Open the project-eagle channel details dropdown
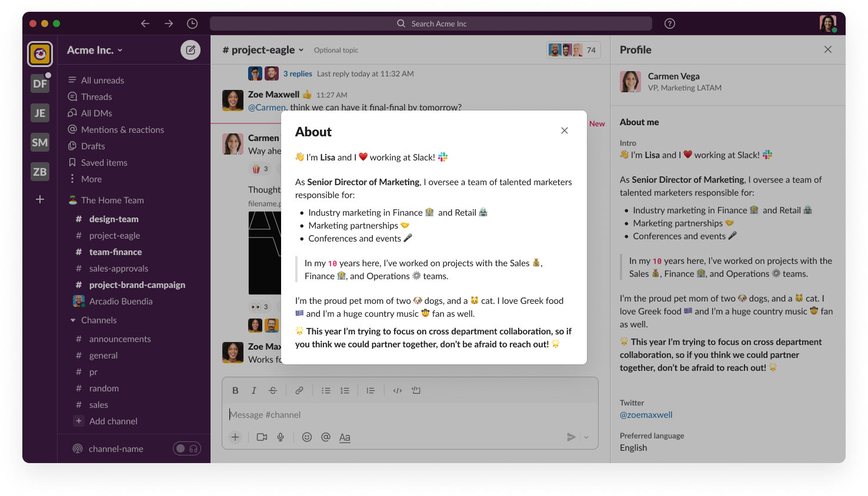 click(x=263, y=50)
